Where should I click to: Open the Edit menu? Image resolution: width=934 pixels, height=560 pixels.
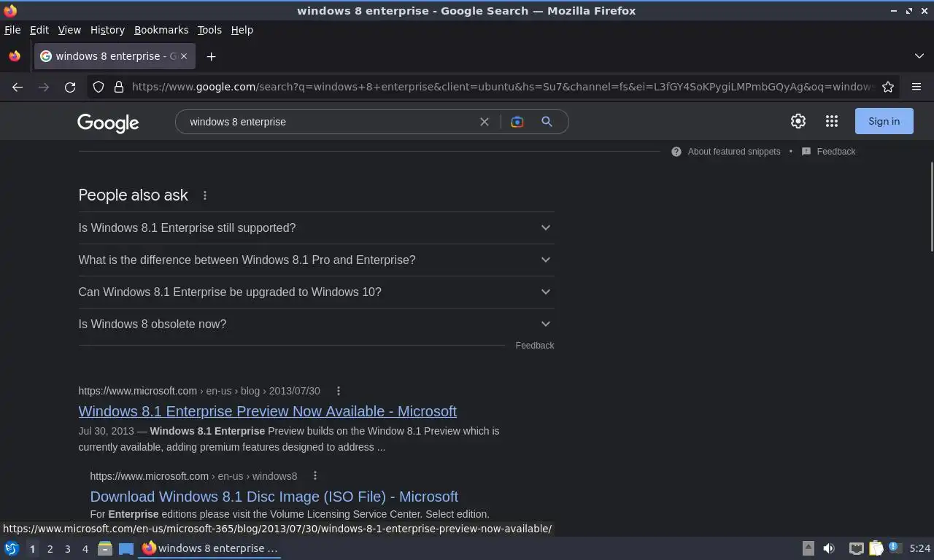click(39, 30)
